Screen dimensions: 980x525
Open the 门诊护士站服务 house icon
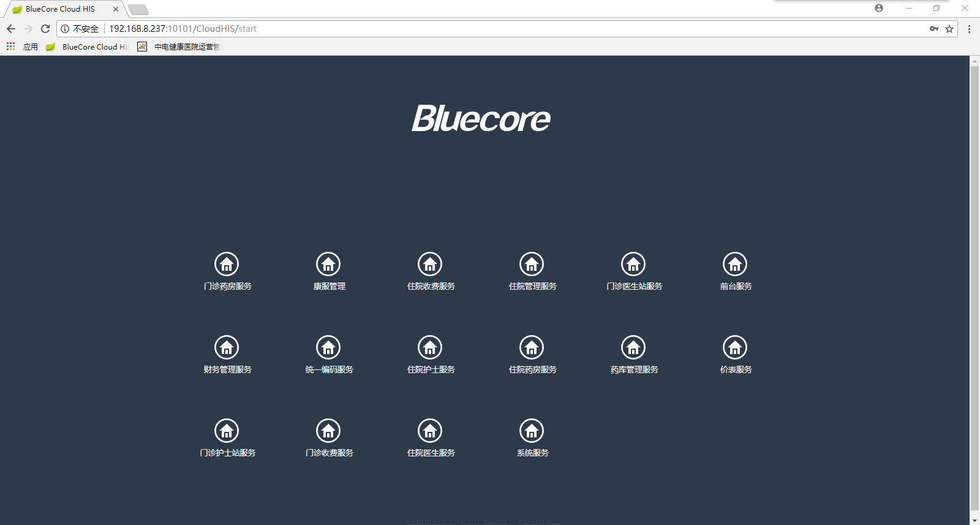pos(227,431)
